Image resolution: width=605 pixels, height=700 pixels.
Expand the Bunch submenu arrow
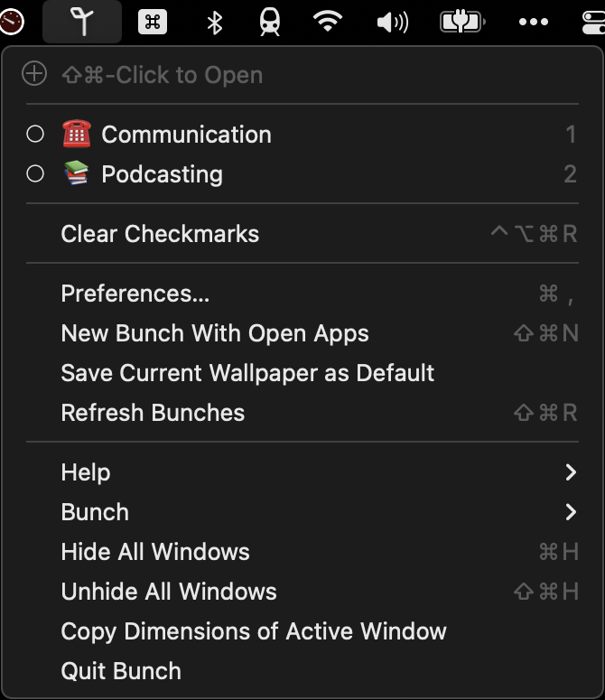point(571,511)
